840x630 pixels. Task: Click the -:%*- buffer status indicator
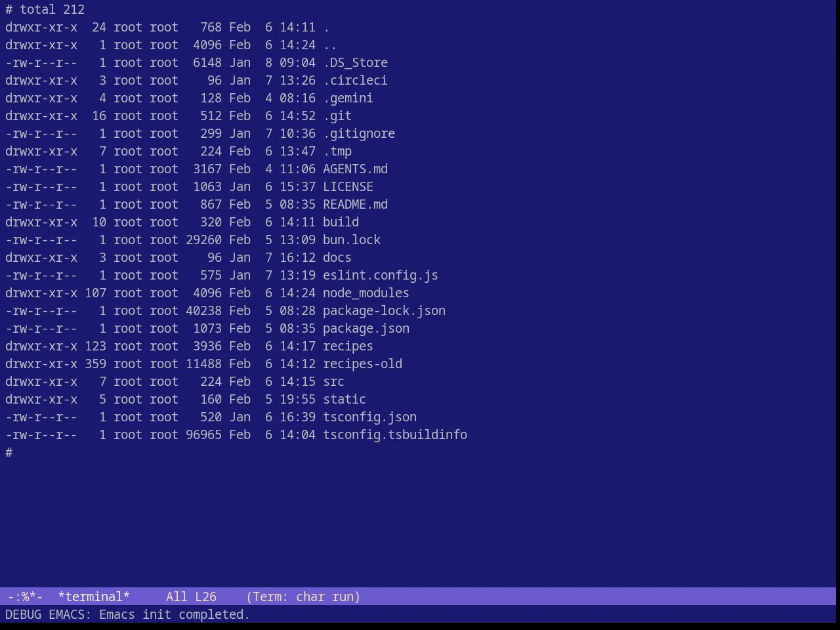[25, 597]
